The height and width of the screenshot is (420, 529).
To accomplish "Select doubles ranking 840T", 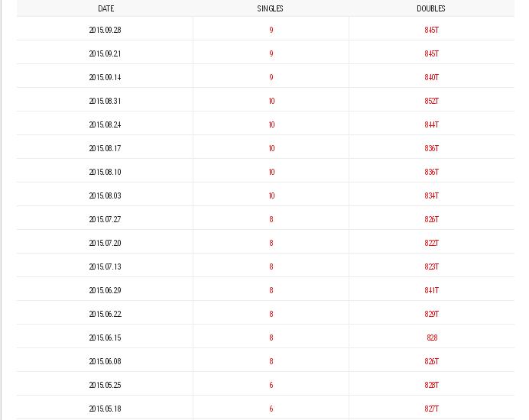I will point(431,77).
